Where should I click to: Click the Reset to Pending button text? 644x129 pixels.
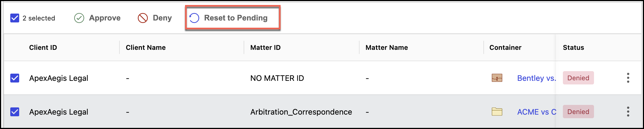click(x=236, y=18)
